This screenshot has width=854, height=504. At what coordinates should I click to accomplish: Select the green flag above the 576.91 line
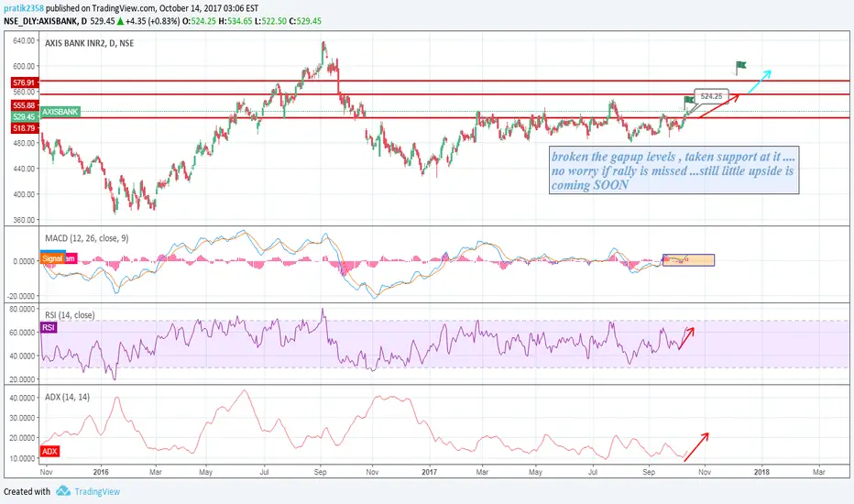point(740,67)
